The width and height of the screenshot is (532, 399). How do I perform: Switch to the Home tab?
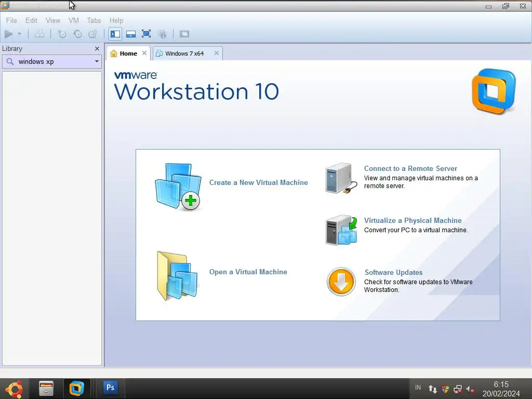coord(129,54)
